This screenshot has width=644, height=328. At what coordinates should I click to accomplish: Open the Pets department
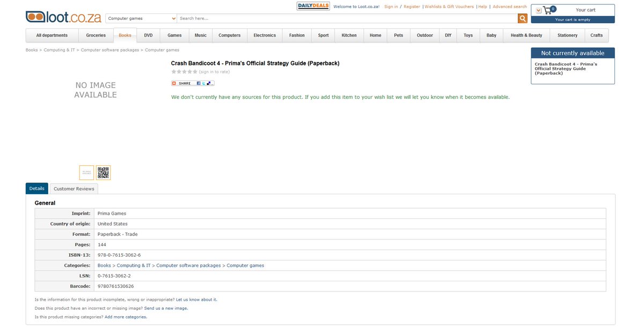399,35
